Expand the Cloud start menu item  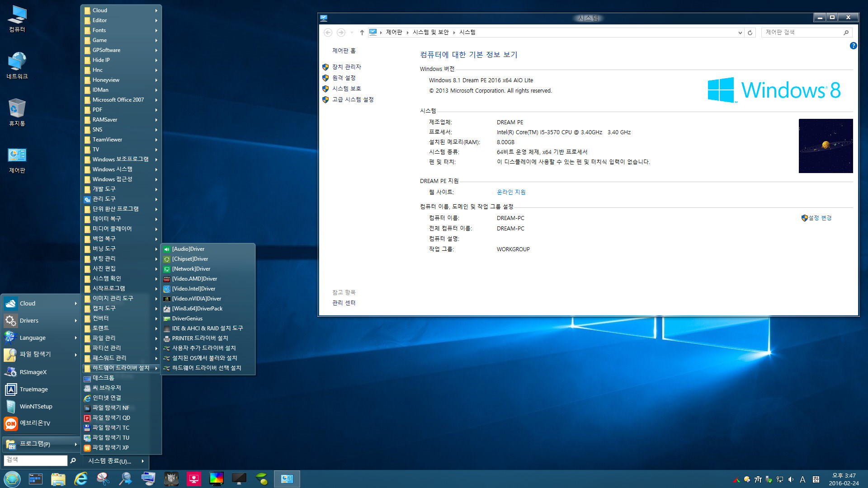pyautogui.click(x=41, y=304)
